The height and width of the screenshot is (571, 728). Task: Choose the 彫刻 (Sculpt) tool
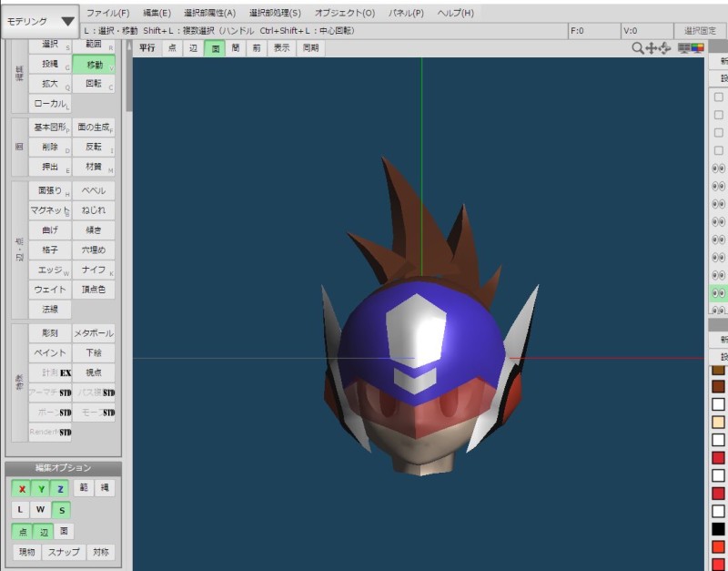tap(50, 333)
